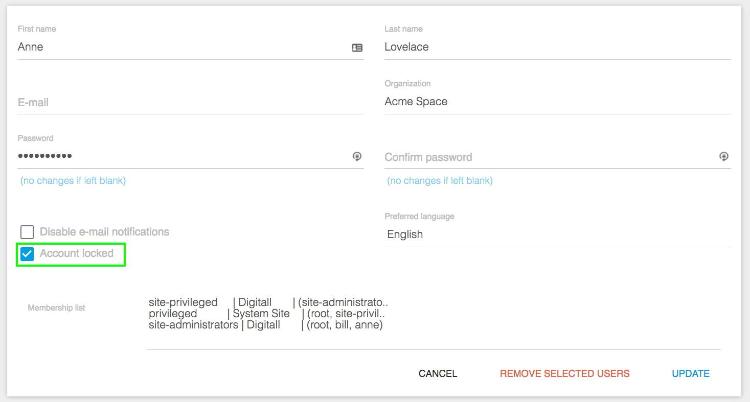This screenshot has width=750, height=402.
Task: Click the Disable e-mail notifications label
Action: (x=104, y=232)
